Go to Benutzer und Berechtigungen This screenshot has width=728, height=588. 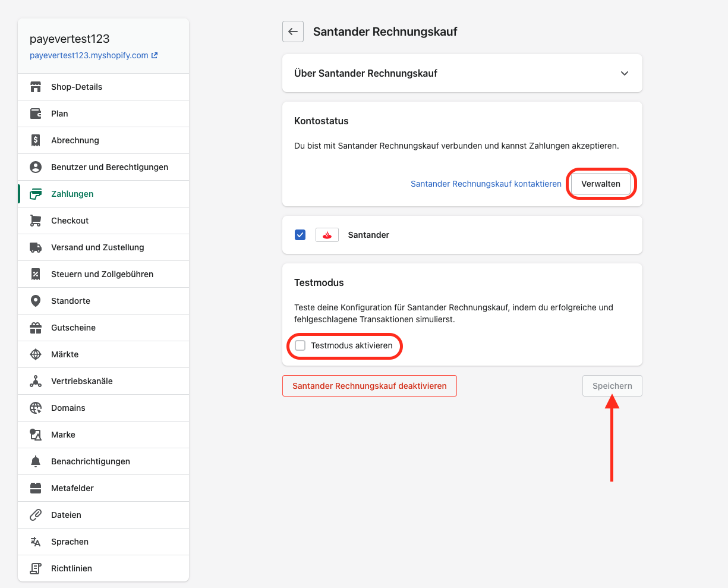click(103, 167)
